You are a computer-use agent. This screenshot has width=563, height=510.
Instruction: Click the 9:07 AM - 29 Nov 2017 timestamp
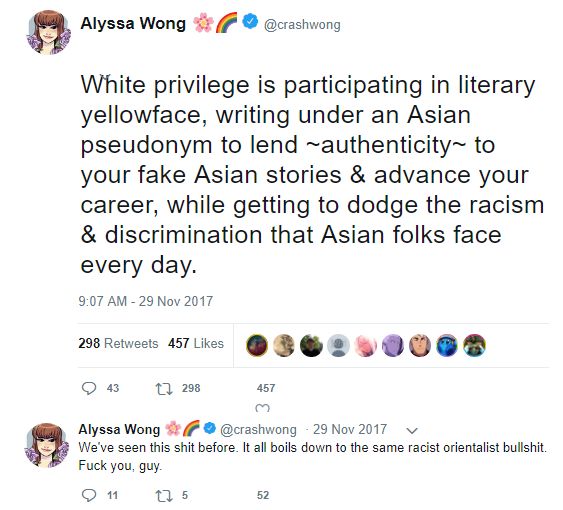[x=146, y=301]
